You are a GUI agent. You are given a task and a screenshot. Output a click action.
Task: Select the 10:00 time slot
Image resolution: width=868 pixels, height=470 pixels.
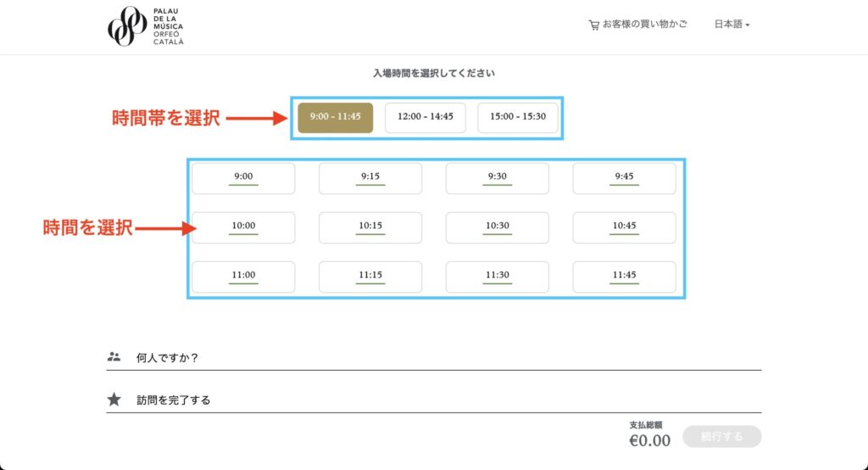click(243, 227)
